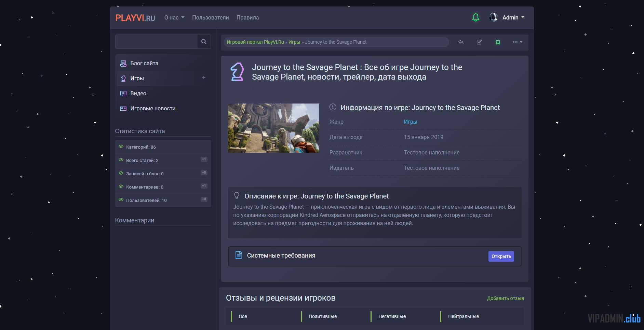Screen dimensions: 644x330
Task: Click the green icon beside Пользователей
Action: (x=121, y=200)
